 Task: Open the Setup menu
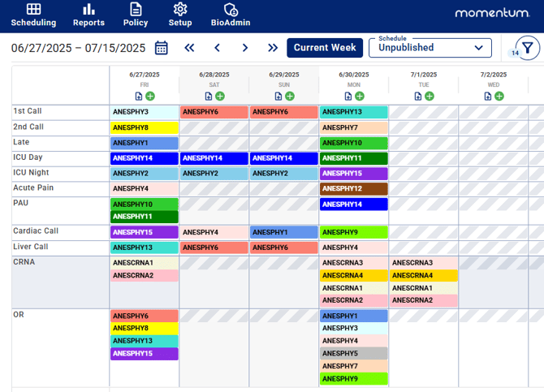click(180, 15)
